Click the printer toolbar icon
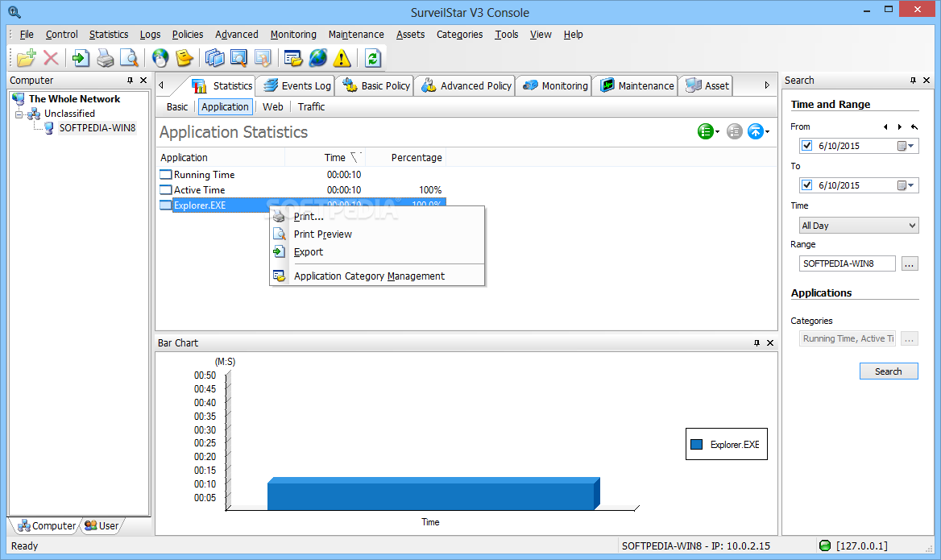Image resolution: width=941 pixels, height=560 pixels. pos(105,58)
